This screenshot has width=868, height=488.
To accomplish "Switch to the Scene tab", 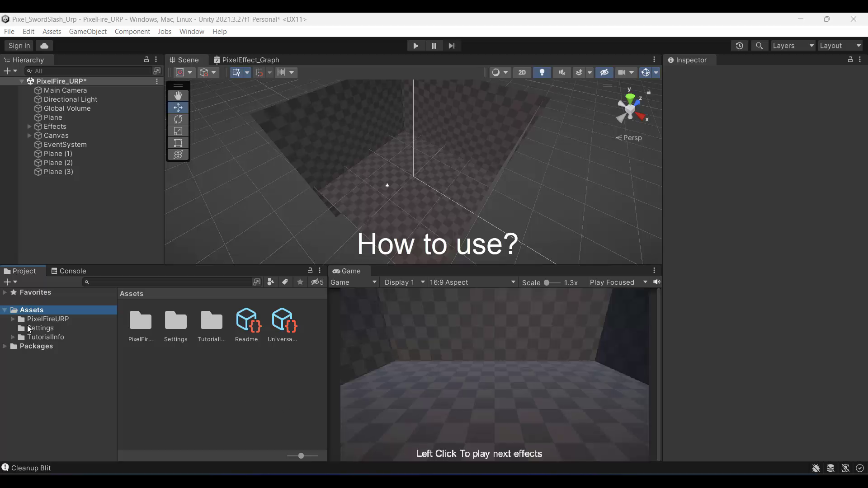I will tap(188, 59).
